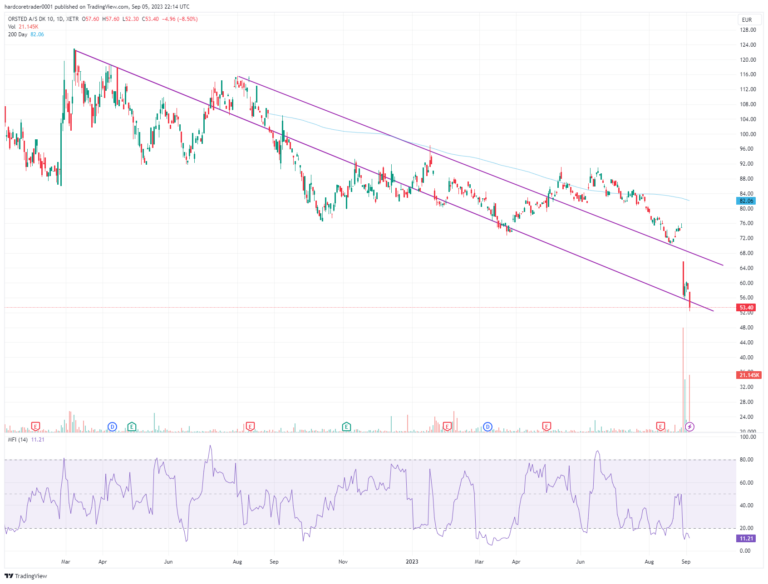768x584 pixels.
Task: Click the Nov label on time axis
Action: (342, 562)
